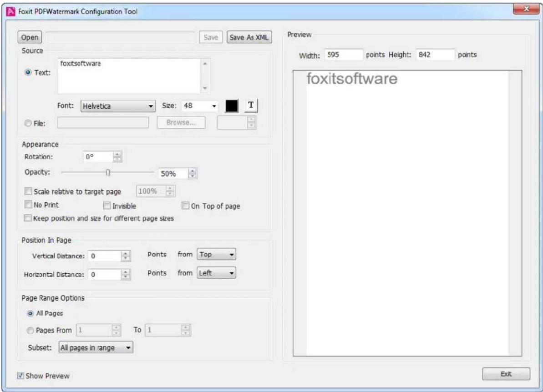Click the preview Width 595 field
This screenshot has width=543, height=392.
(x=344, y=55)
